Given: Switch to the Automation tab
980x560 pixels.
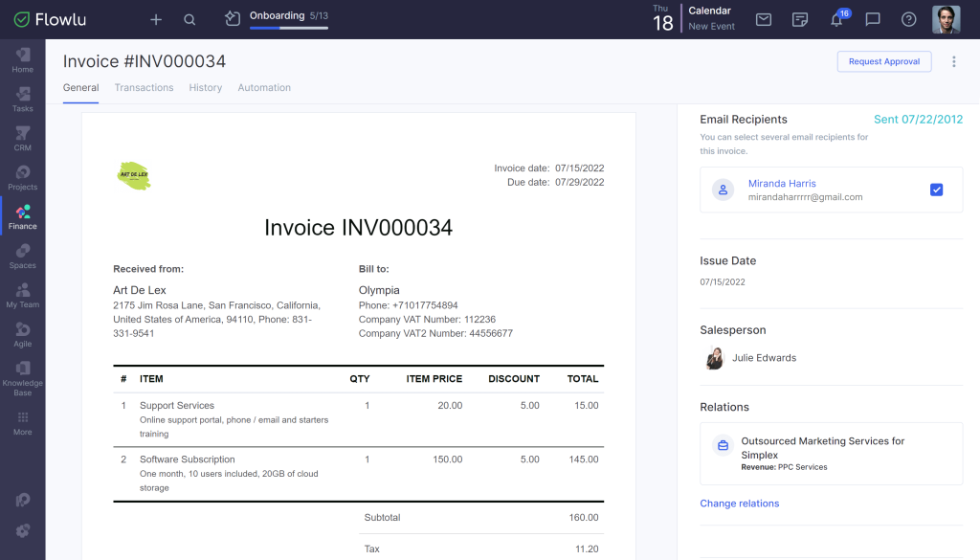Looking at the screenshot, I should [x=264, y=87].
